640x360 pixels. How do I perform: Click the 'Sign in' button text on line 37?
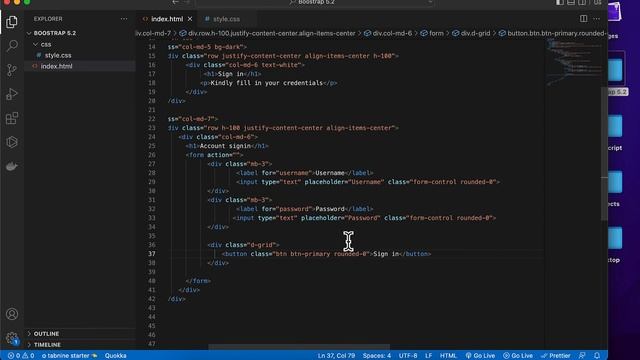pyautogui.click(x=386, y=254)
